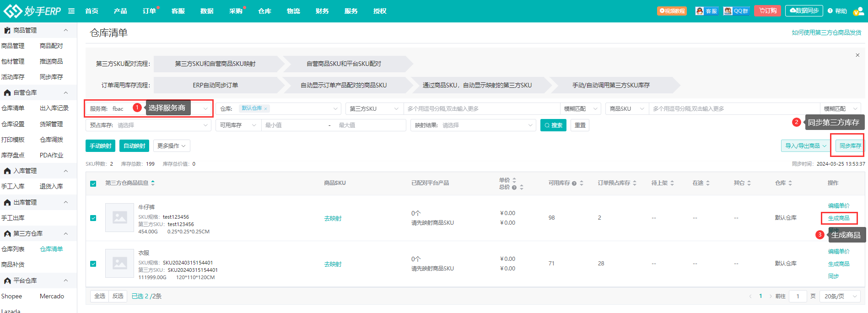Open the 20条/页 page size dropdown
Viewport: 868px width, 313px height.
840,297
